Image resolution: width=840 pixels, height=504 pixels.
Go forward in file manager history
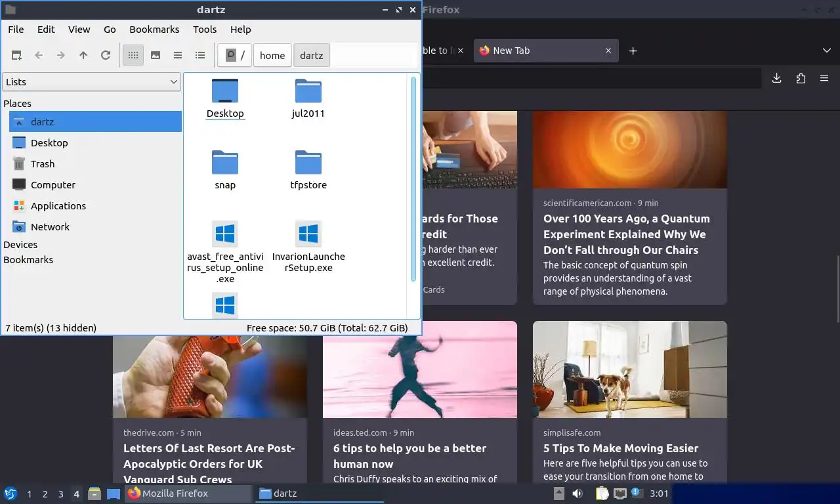tap(61, 55)
